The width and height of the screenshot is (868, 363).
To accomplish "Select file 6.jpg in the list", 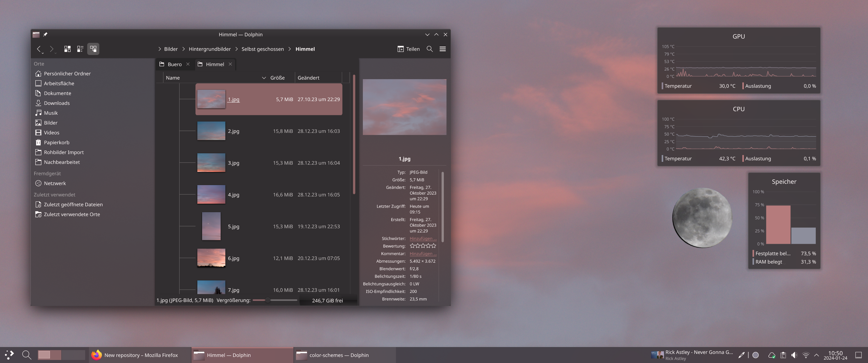I will [268, 258].
